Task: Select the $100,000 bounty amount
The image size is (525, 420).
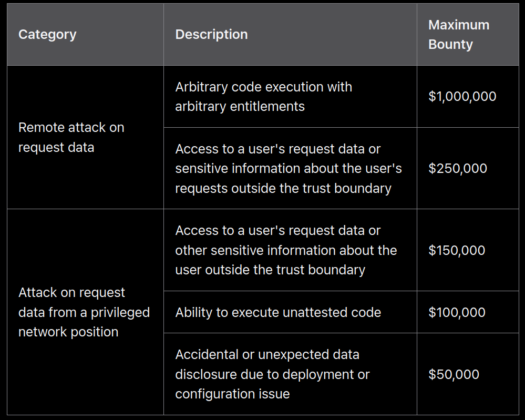Action: [456, 312]
